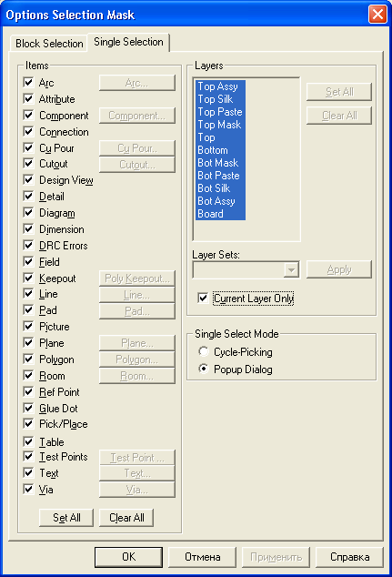Choose the Cycle-Picking radio option
Screen dimensions: 392x577
[x=204, y=351]
